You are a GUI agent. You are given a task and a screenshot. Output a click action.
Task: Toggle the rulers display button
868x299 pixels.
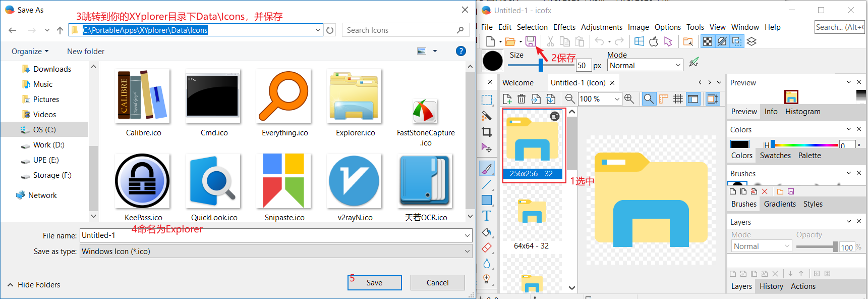point(664,99)
